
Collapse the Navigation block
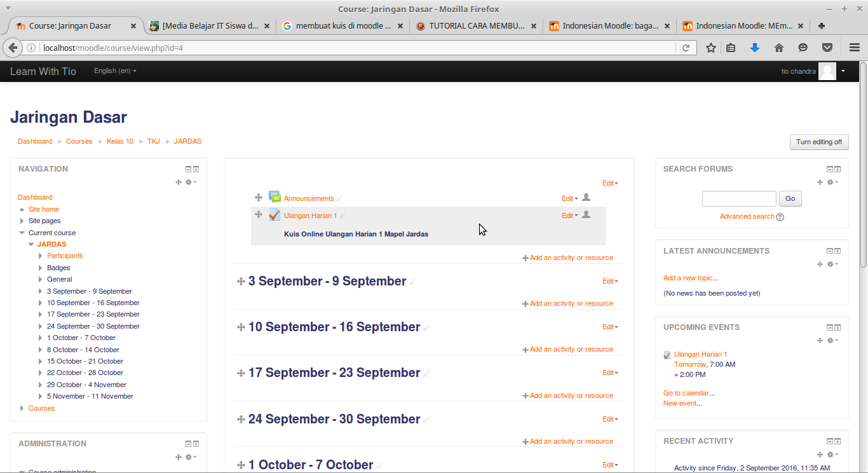point(187,168)
